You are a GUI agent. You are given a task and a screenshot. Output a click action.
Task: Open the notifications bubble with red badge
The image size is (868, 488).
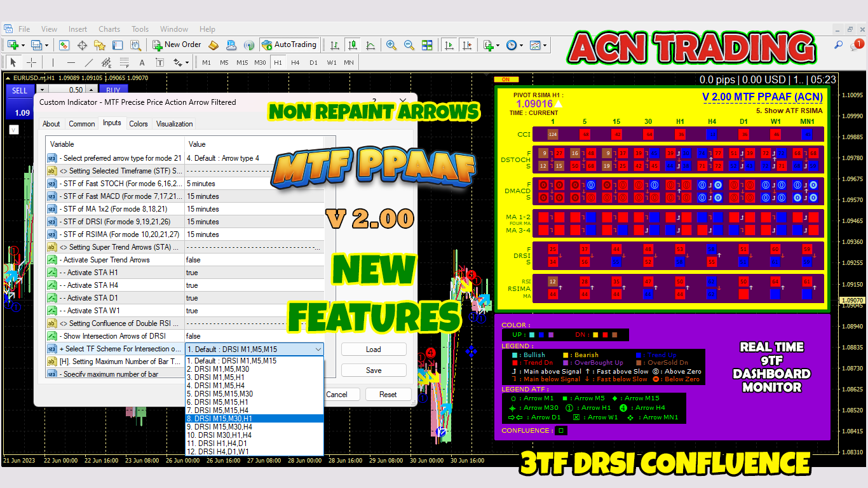[857, 45]
